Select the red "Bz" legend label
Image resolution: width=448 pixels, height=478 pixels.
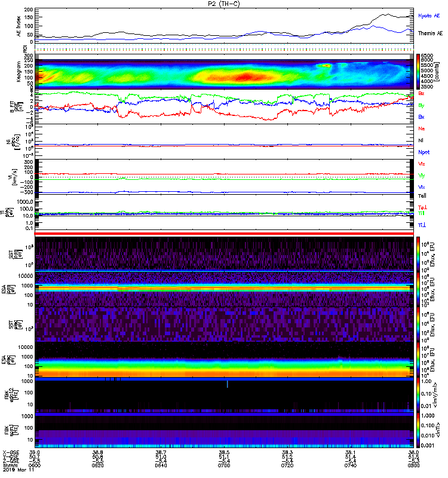click(421, 93)
